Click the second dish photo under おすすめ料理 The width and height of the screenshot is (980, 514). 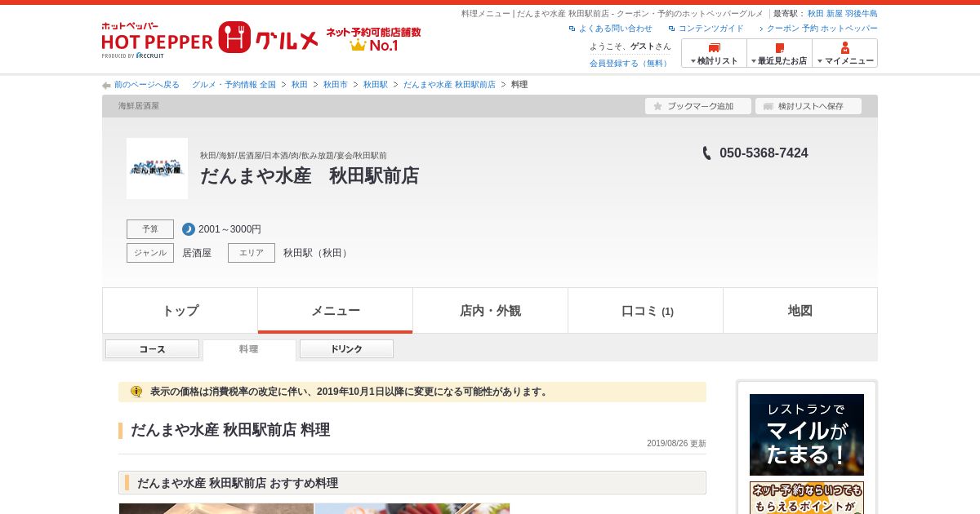pos(412,508)
